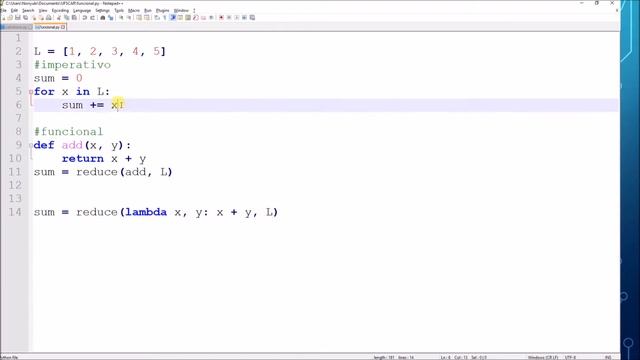This screenshot has height=360, width=640.
Task: Click the Paste toolbar icon
Action: (74, 18)
